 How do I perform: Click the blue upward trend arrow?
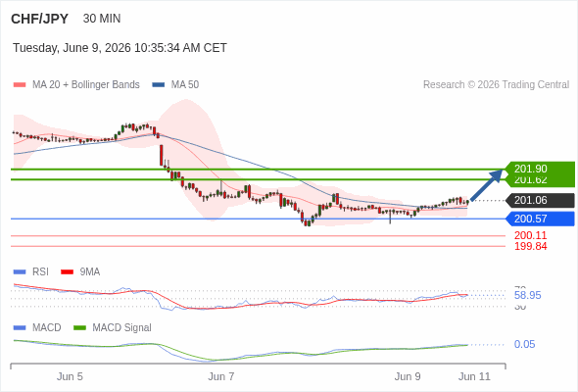pyautogui.click(x=487, y=184)
